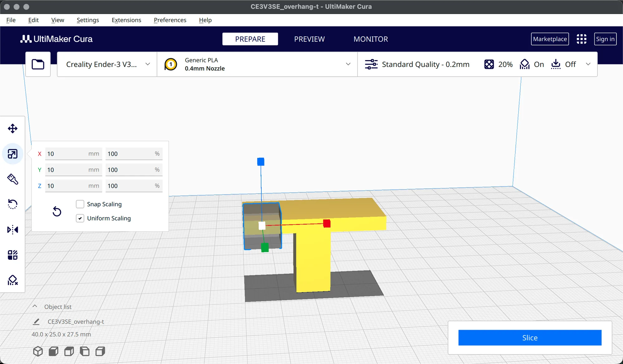Switch to top view cube icon
This screenshot has height=364, width=623.
[x=69, y=351]
